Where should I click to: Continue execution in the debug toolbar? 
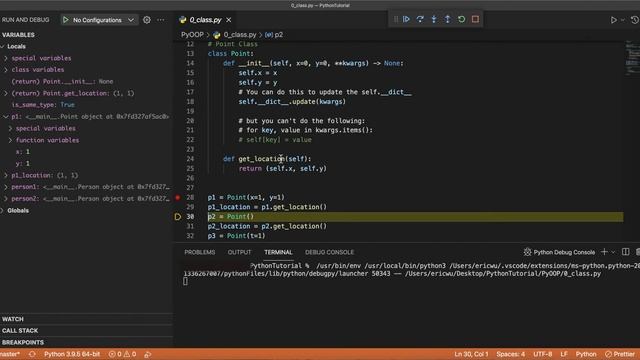click(407, 19)
